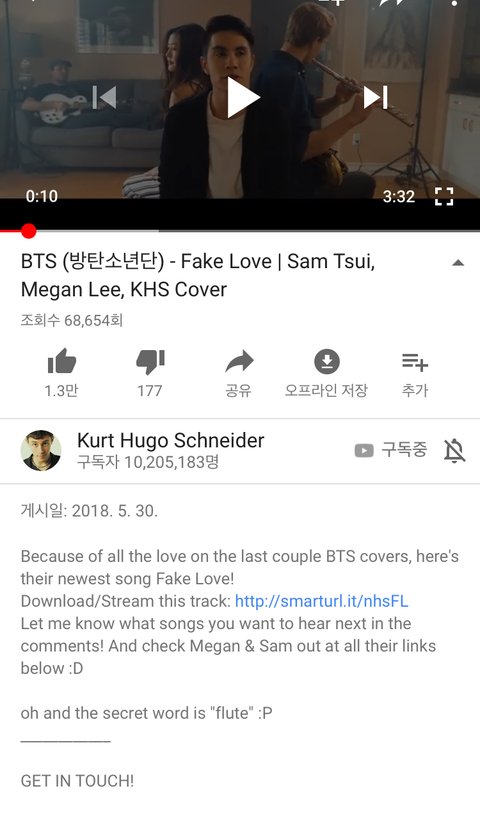
Task: Toggle the 구독중 subscription button
Action: [x=390, y=450]
